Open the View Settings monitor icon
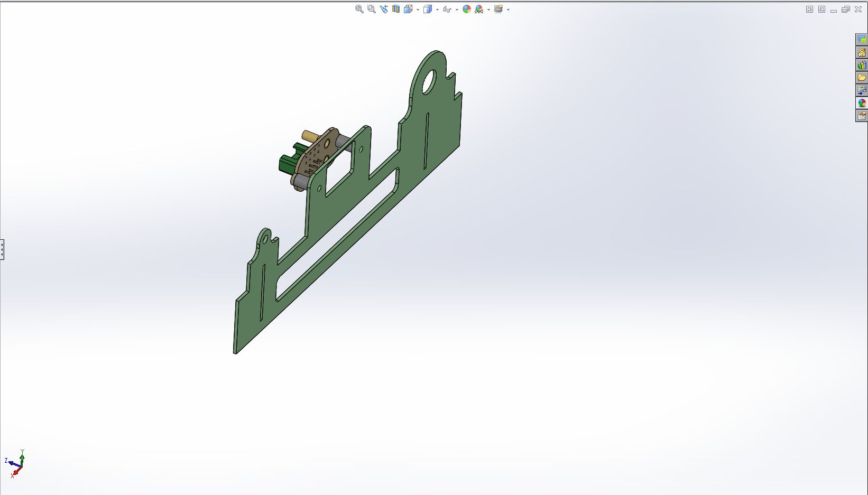 point(498,9)
